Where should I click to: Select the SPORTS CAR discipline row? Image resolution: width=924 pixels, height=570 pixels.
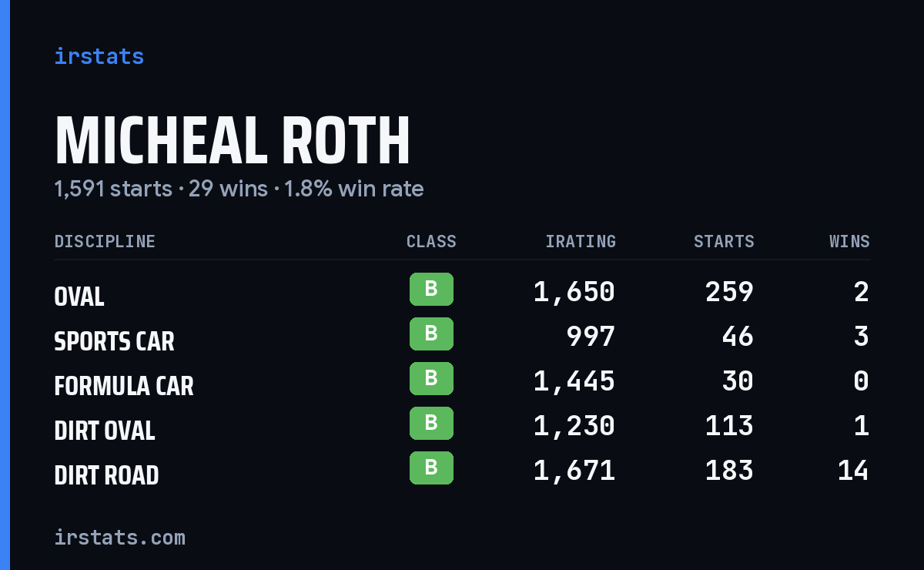[x=462, y=337]
